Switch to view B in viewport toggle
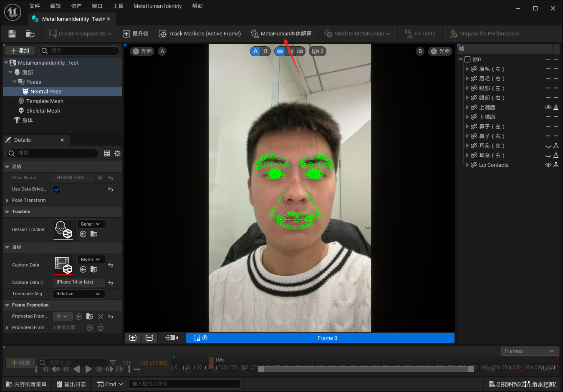 pos(265,51)
